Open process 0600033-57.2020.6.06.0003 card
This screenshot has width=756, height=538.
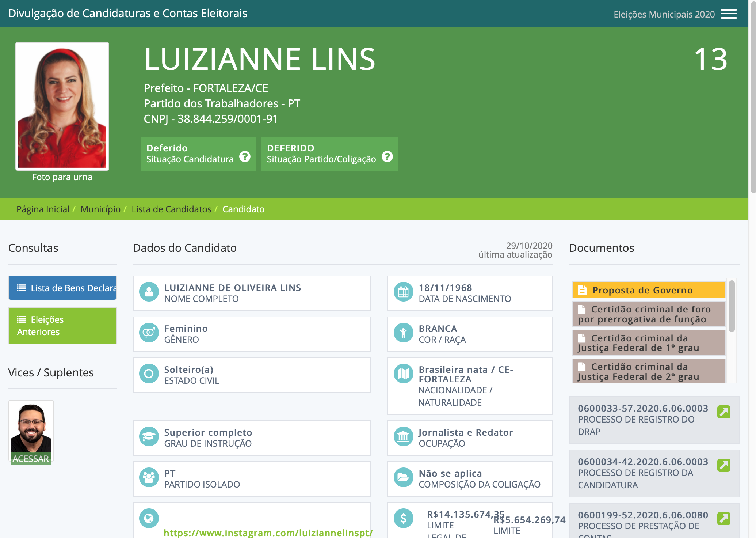[654, 420]
